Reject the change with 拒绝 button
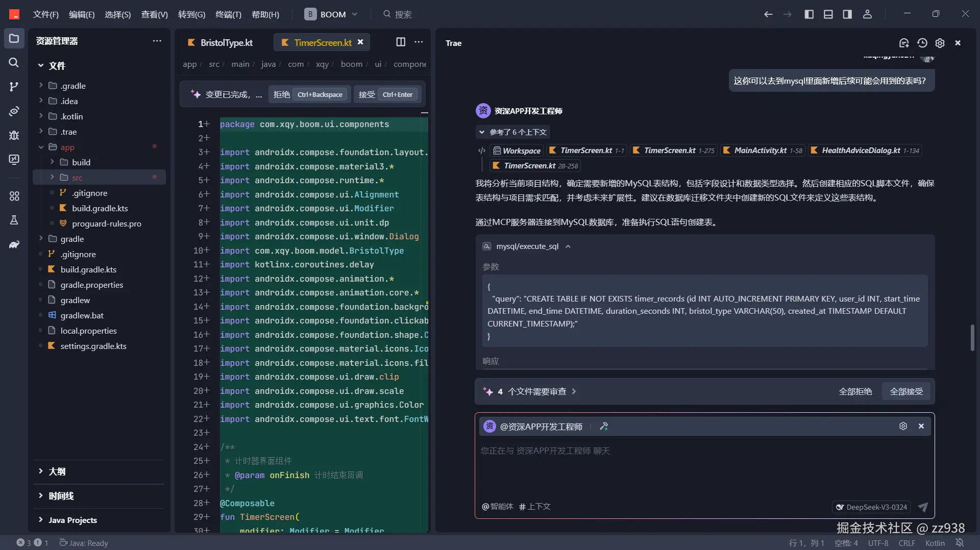This screenshot has width=980, height=550. pos(308,94)
